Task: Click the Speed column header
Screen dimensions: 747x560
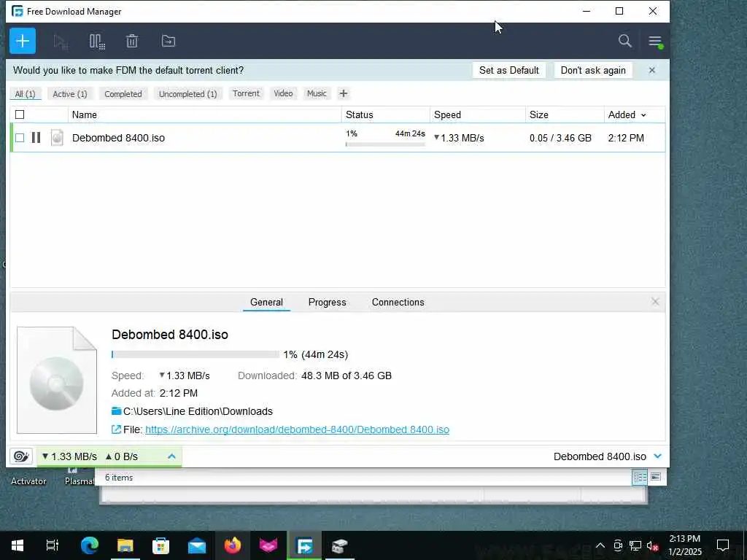Action: point(477,114)
